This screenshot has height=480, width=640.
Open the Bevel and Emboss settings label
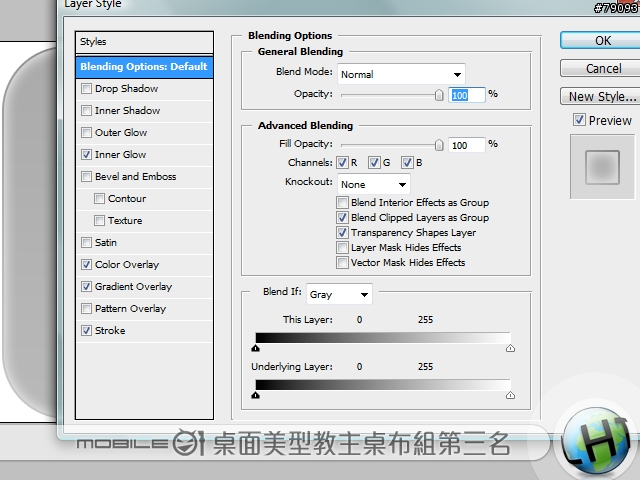coord(136,177)
